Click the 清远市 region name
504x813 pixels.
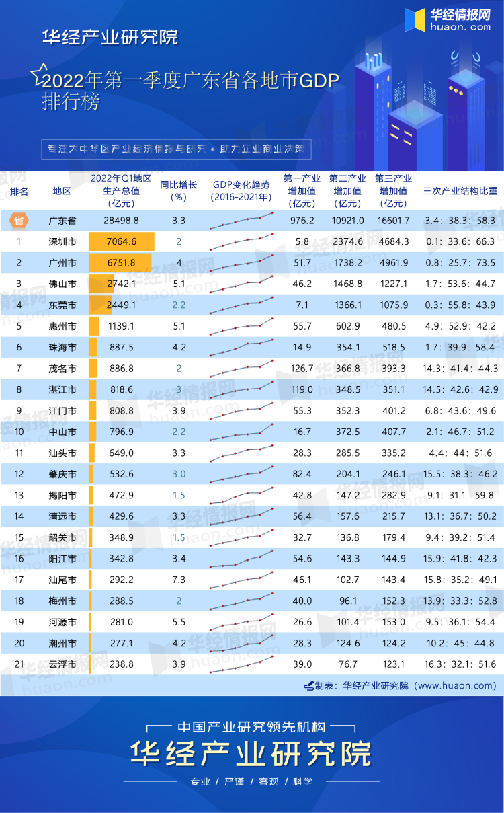coord(62,516)
